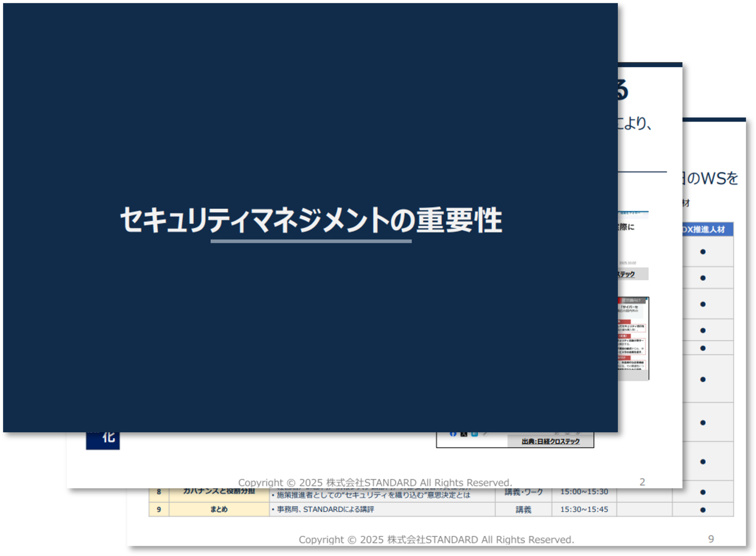Click slide page number 9
This screenshot has height=556, width=756.
pos(711,539)
